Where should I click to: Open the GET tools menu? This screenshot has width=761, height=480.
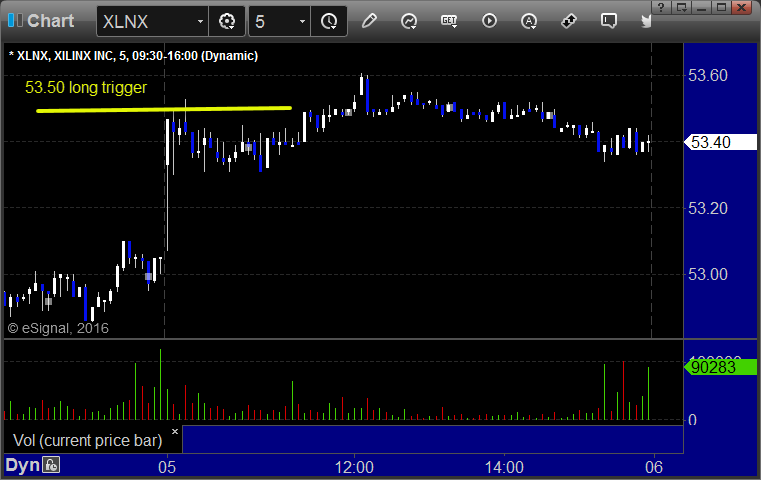tap(449, 21)
